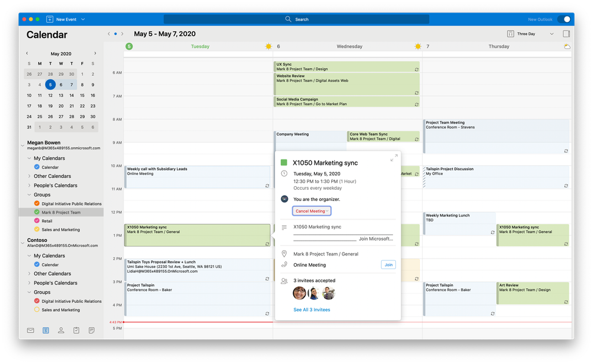Image resolution: width=593 pixels, height=364 pixels.
Task: Open the Weekly Marketing Lunch event
Action: 459,223
